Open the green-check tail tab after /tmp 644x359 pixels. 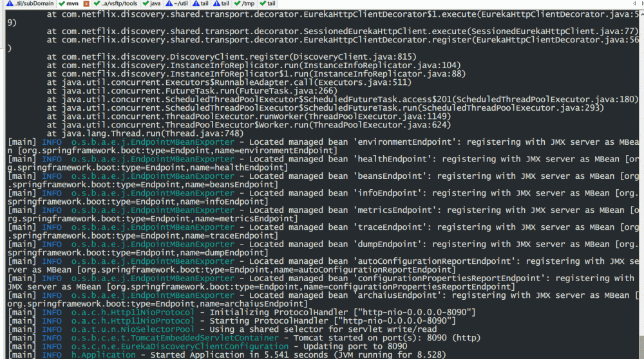268,3
